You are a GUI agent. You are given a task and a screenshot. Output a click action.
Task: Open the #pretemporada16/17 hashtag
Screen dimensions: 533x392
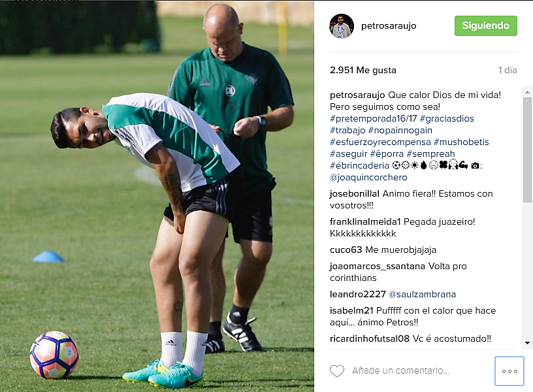tap(373, 118)
